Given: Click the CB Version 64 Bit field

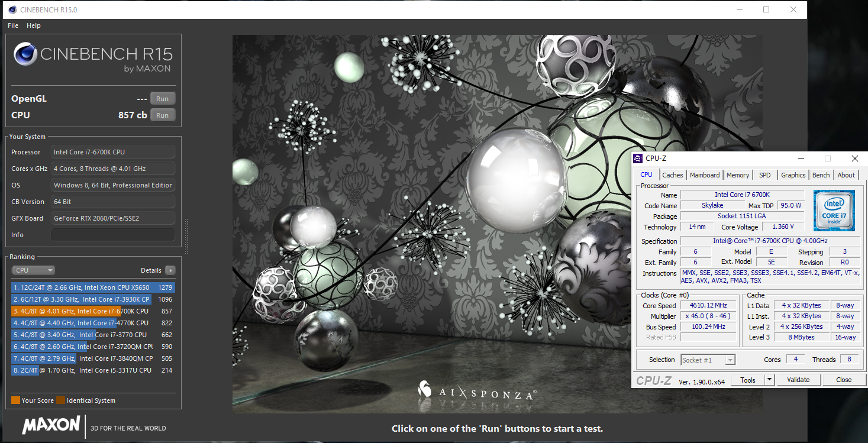Looking at the screenshot, I should 113,202.
